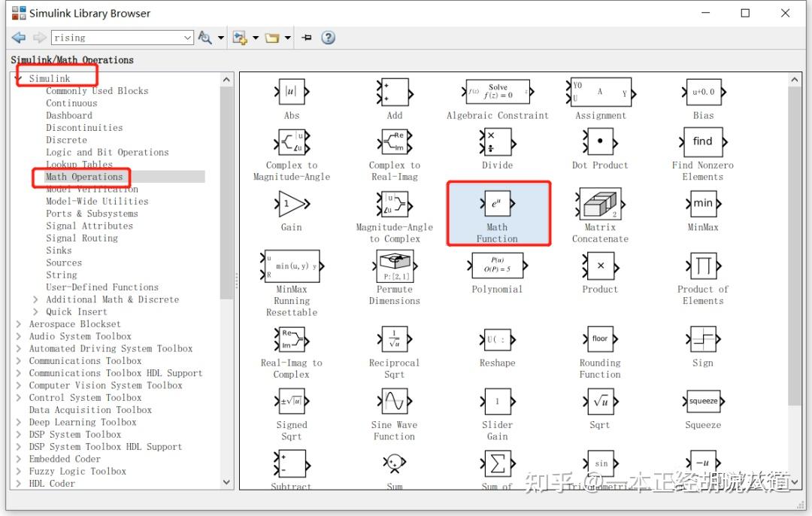The image size is (812, 516).
Task: Click the open folder toolbar icon
Action: tap(272, 38)
